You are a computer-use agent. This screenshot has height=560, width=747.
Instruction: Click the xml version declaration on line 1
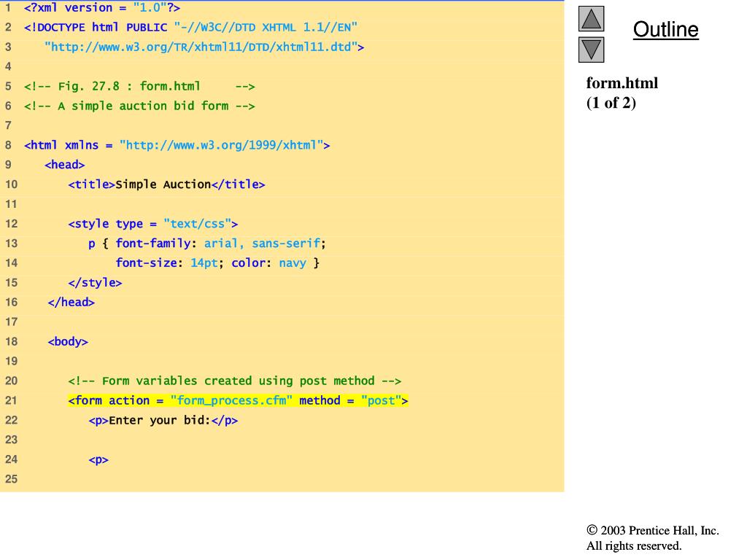pos(102,8)
